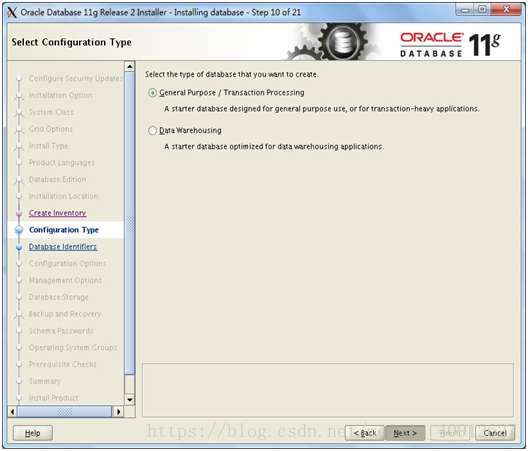
Task: Select the Configuration Type step
Action: coord(64,230)
